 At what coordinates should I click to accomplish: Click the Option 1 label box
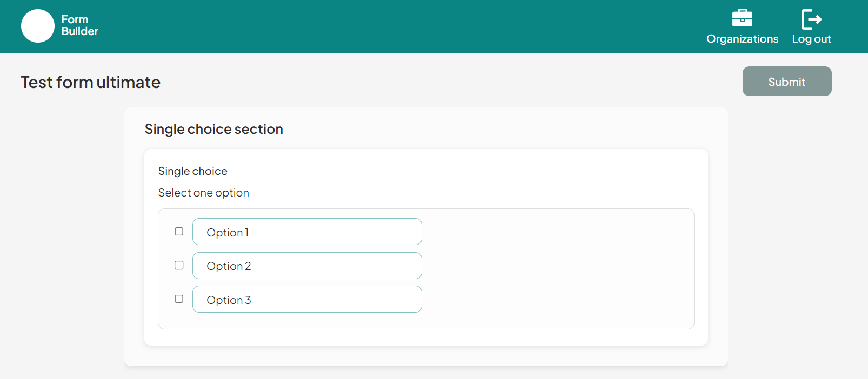point(307,232)
